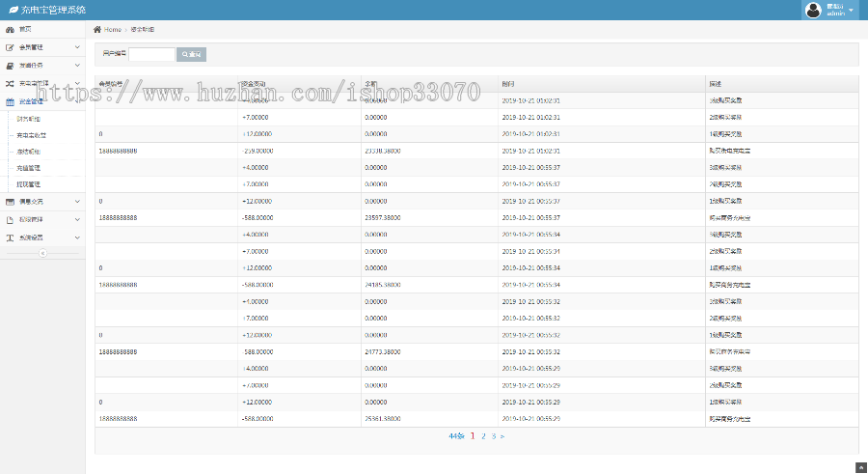Select the balance cell 24773.38000
Screen dimensions: 868x474
click(x=383, y=352)
